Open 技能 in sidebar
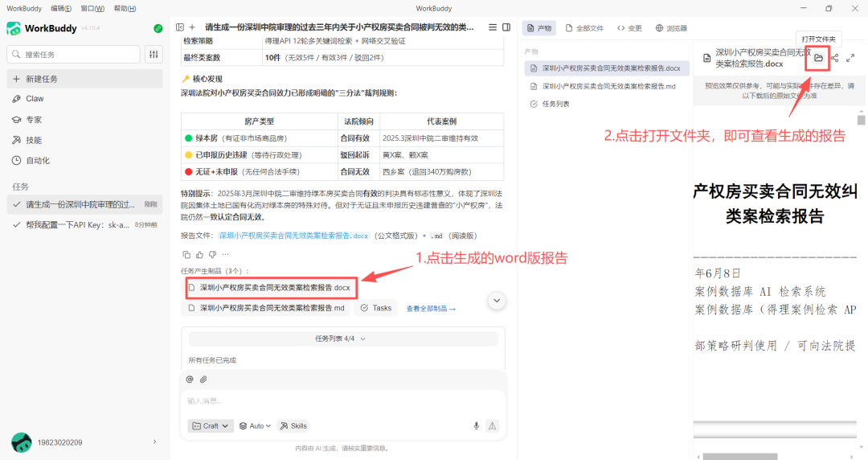 click(x=84, y=140)
